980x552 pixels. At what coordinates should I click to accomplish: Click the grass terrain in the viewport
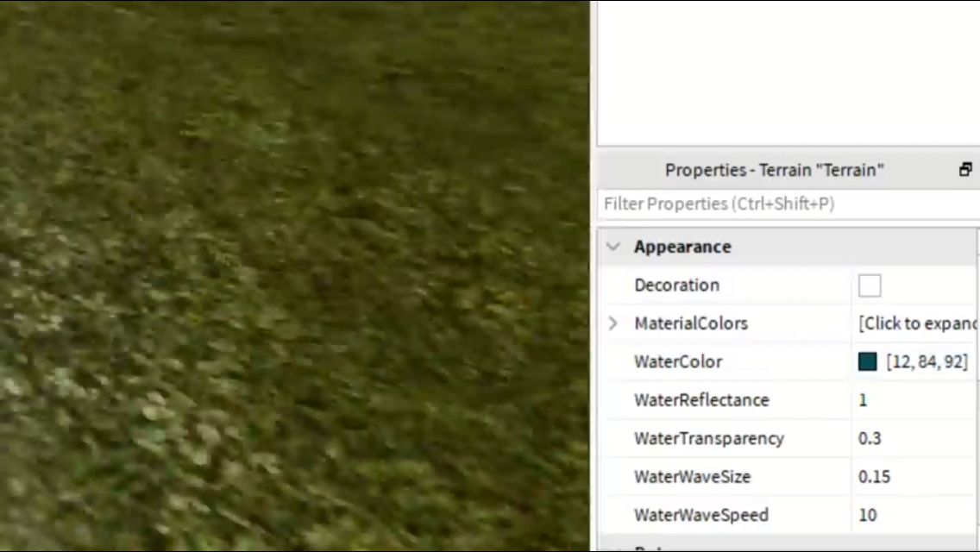(294, 275)
